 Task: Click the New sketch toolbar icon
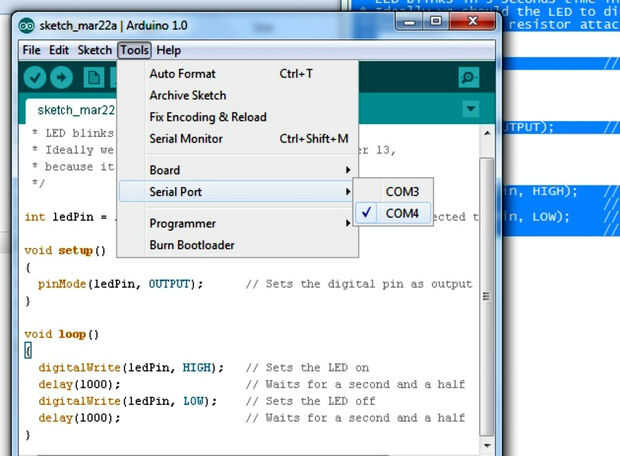[x=94, y=78]
